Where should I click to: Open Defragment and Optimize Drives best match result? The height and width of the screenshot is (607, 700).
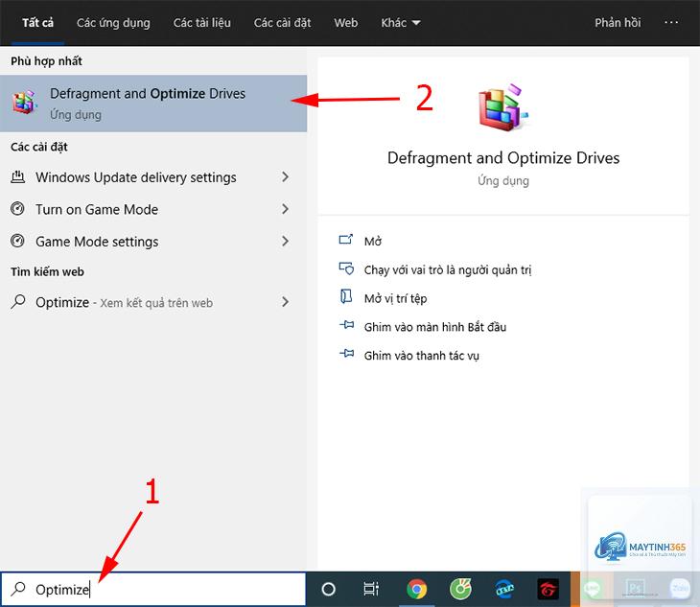tap(153, 104)
